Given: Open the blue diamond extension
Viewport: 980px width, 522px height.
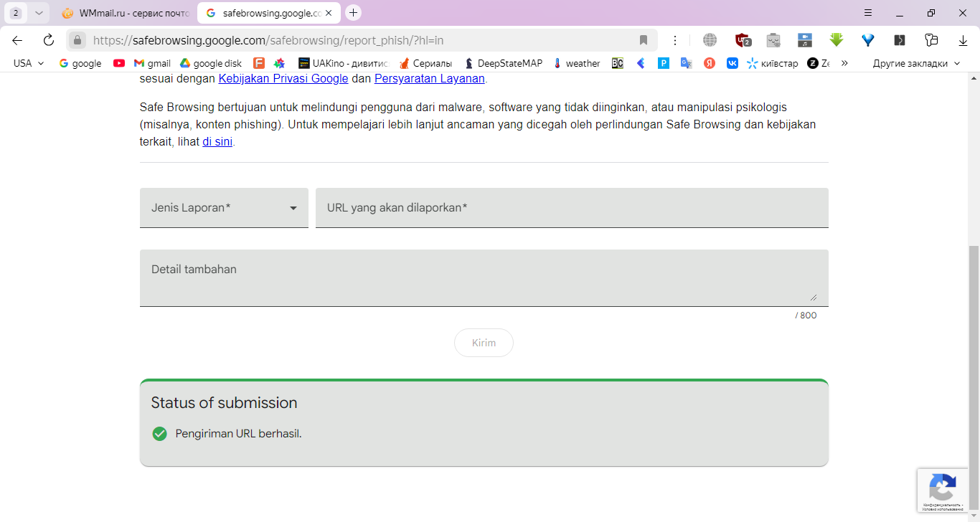Looking at the screenshot, I should 868,40.
